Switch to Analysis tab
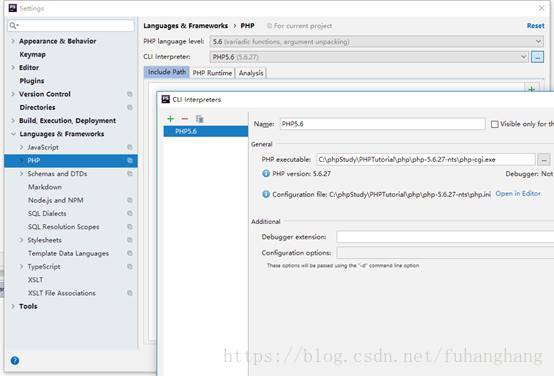The width and height of the screenshot is (554, 376). (251, 73)
